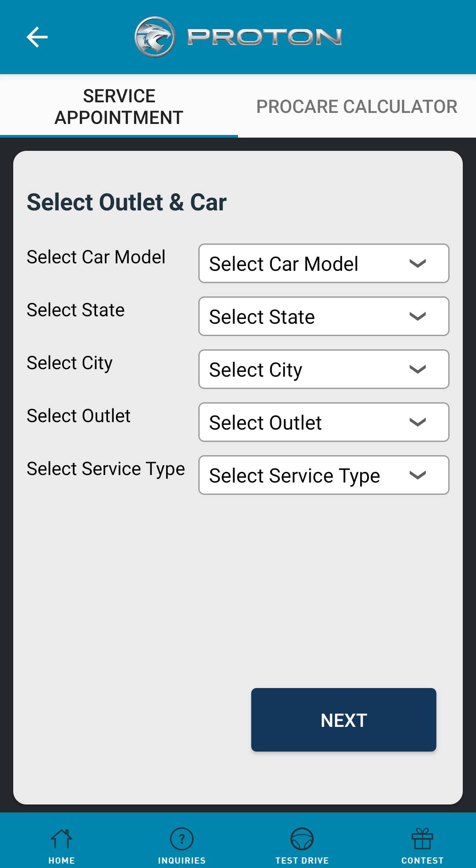Tap the back arrow icon
Image resolution: width=476 pixels, height=868 pixels.
(37, 37)
